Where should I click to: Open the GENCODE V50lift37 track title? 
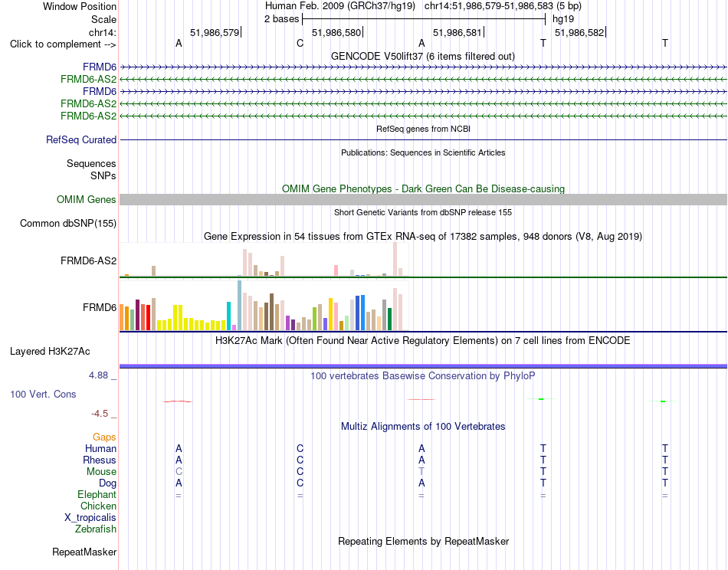pyautogui.click(x=422, y=56)
